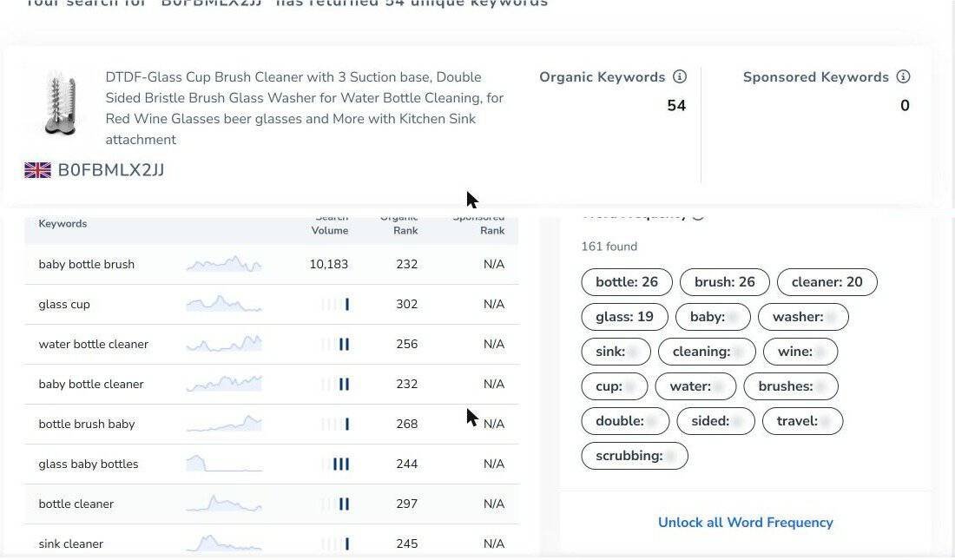This screenshot has height=560, width=955.
Task: Sort by the Sponsored Rank column header
Action: tap(478, 224)
